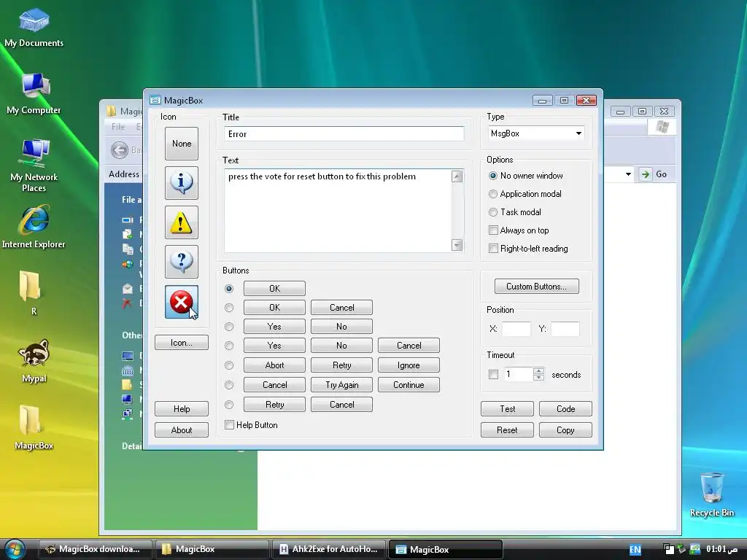Enable Right-to-left reading checkbox
The height and width of the screenshot is (560, 747).
tap(494, 249)
